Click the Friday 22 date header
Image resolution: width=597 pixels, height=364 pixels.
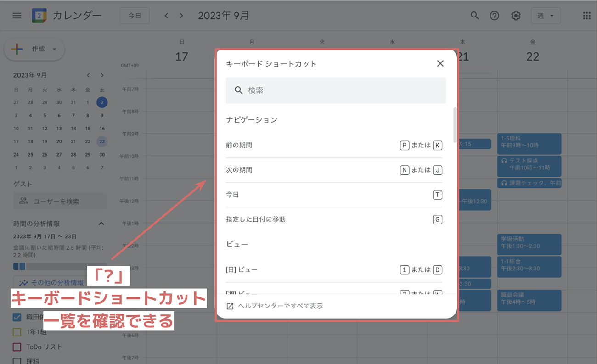pos(533,56)
